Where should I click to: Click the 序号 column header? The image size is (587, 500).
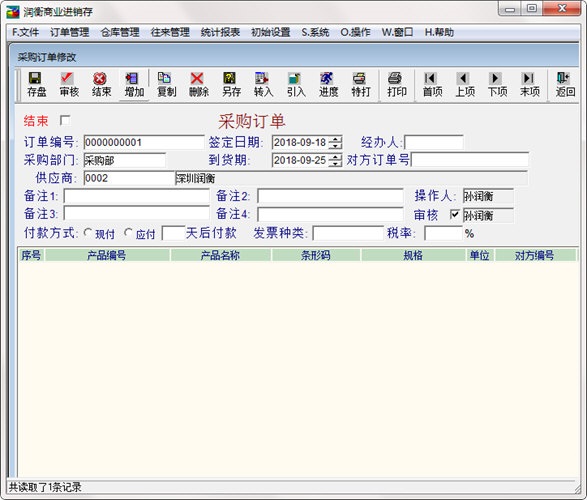tap(31, 255)
